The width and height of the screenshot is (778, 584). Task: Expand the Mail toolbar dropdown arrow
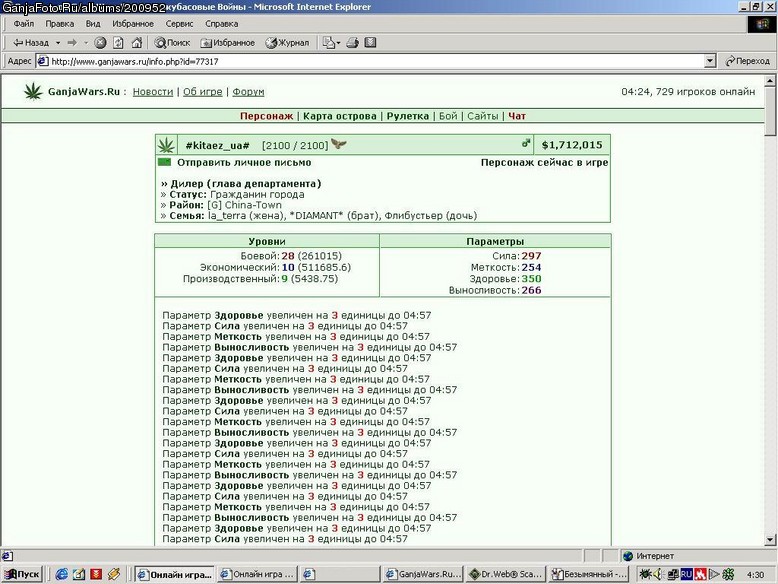(x=338, y=43)
